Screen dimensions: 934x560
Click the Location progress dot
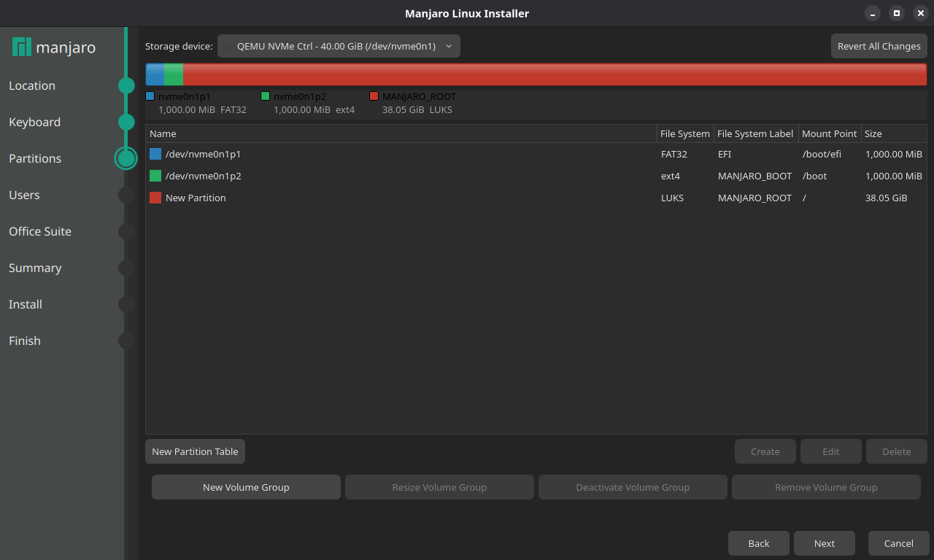click(x=126, y=85)
